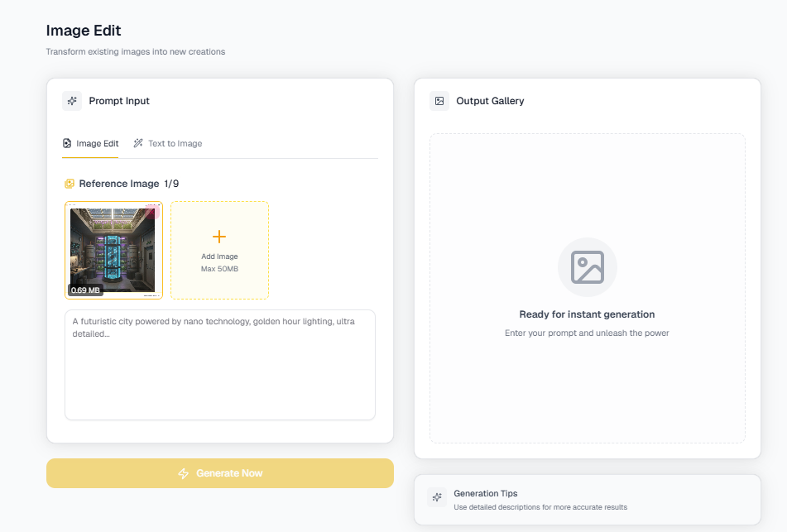Screen dimensions: 787x532
Task: Click the large placeholder image icon in gallery
Action: pyautogui.click(x=588, y=267)
